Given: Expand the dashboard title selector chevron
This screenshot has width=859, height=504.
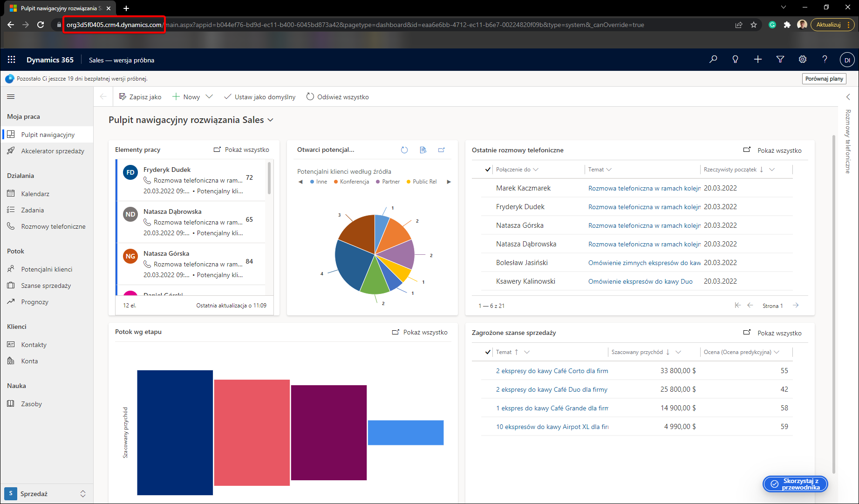Looking at the screenshot, I should [x=271, y=120].
